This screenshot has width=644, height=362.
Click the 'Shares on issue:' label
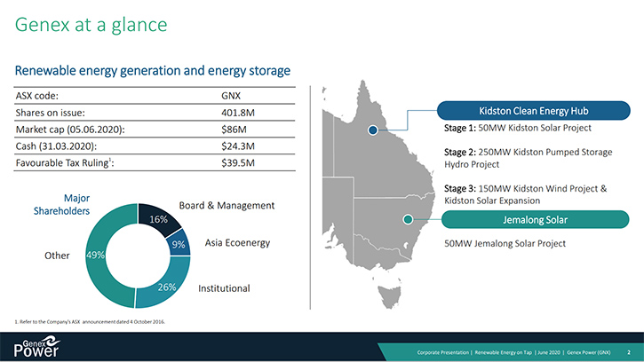pyautogui.click(x=50, y=113)
